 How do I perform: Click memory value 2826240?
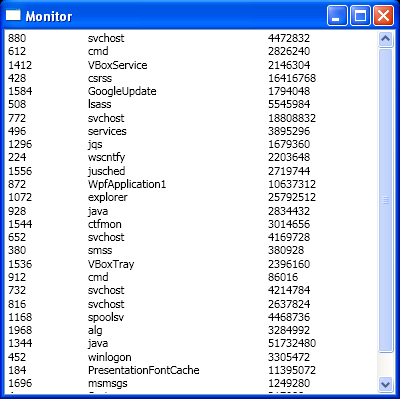pyautogui.click(x=289, y=51)
